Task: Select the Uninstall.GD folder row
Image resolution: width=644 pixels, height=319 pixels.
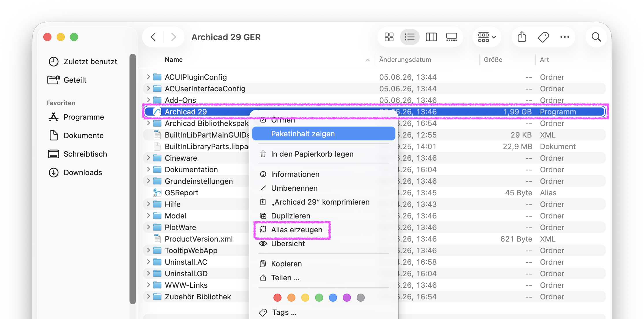Action: pyautogui.click(x=374, y=273)
